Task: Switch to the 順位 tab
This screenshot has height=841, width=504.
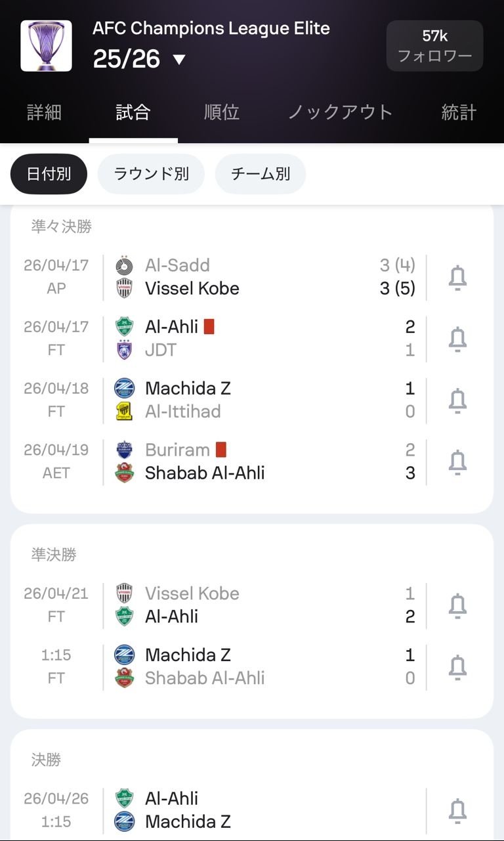Action: click(x=222, y=112)
